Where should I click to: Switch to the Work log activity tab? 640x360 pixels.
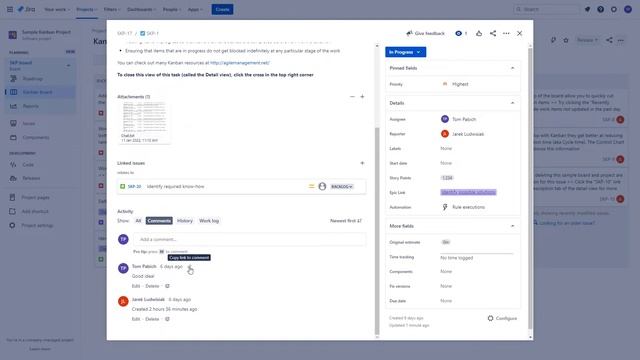pos(209,221)
